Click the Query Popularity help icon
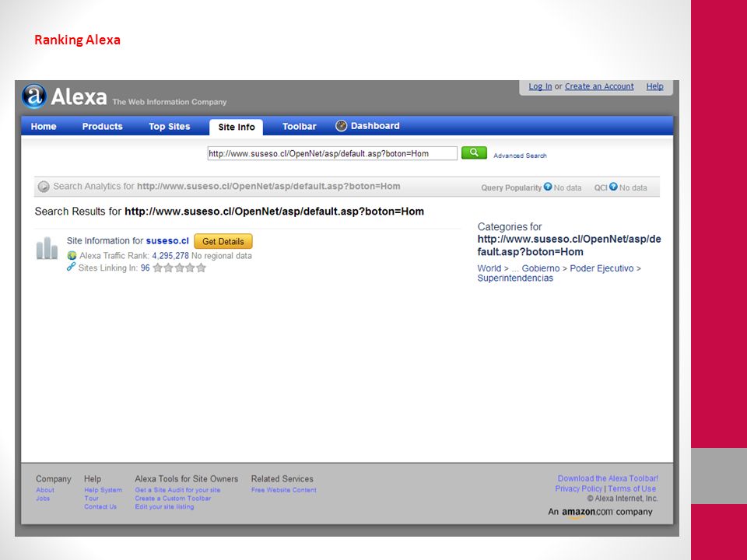Viewport: 747px width, 560px height. click(548, 186)
